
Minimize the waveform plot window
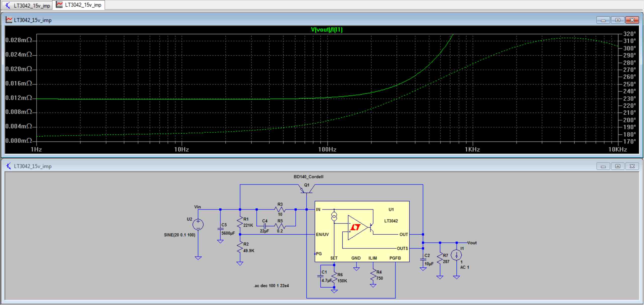603,20
